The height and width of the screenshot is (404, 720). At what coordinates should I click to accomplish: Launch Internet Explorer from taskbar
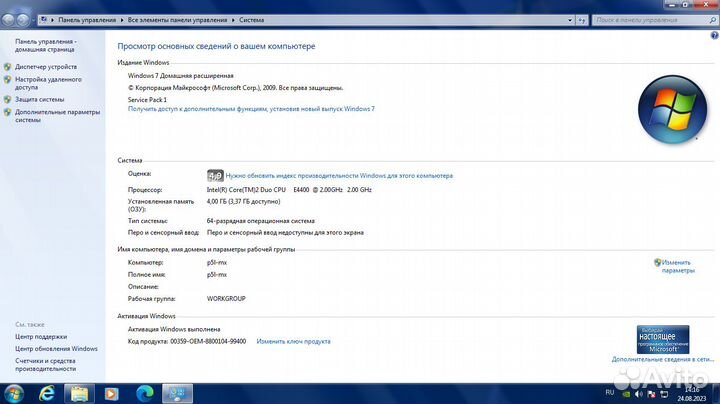coord(47,394)
